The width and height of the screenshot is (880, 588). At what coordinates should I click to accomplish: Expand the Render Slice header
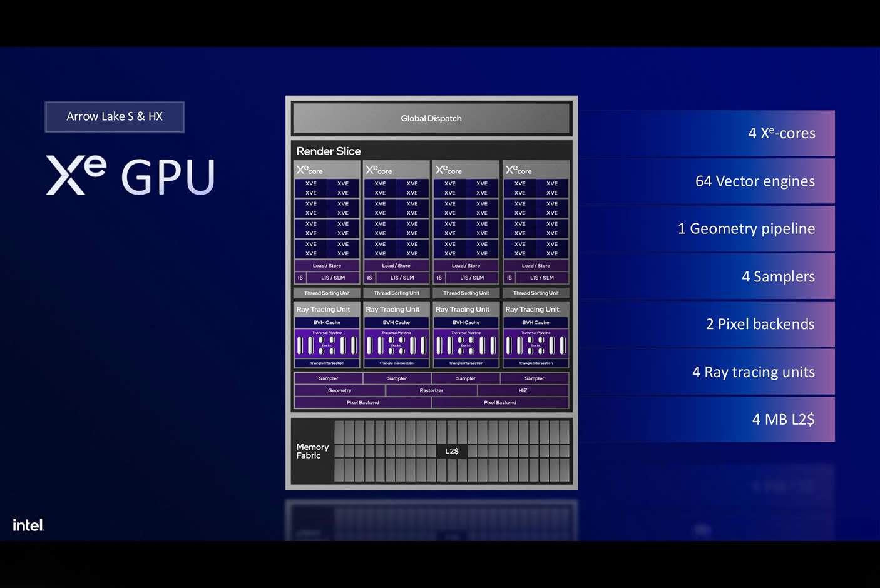click(328, 150)
